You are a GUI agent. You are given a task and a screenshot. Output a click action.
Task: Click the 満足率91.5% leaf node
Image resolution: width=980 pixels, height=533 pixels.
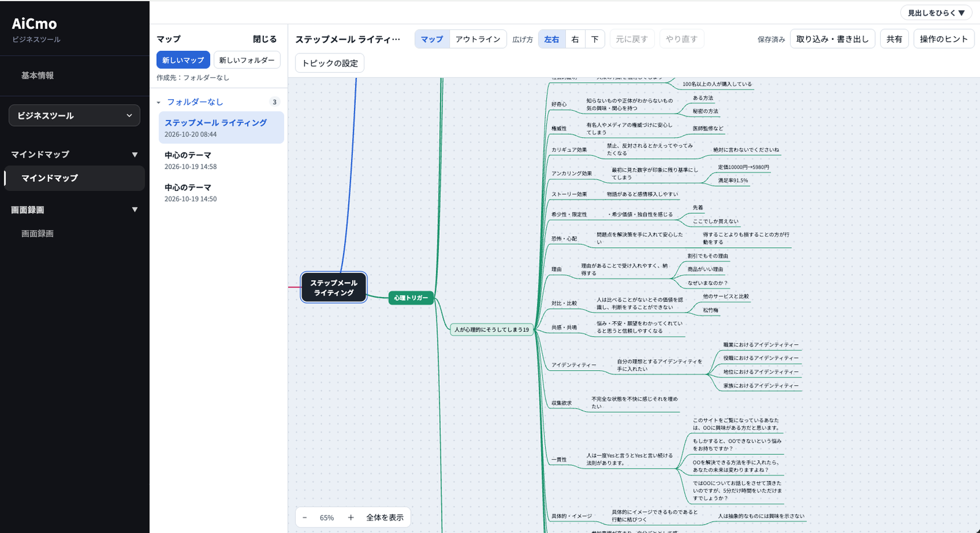733,181
